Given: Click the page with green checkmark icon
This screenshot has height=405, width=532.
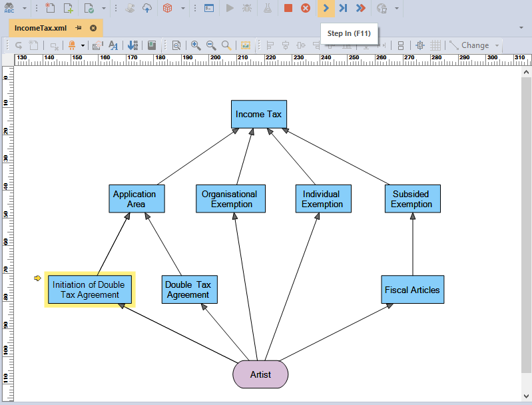Looking at the screenshot, I should pos(89,8).
